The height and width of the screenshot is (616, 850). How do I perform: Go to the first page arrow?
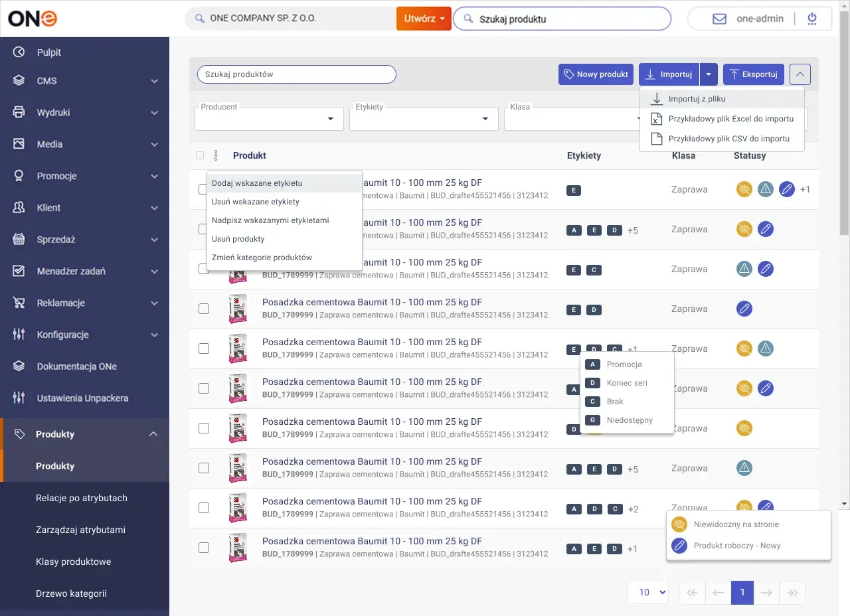click(x=692, y=593)
